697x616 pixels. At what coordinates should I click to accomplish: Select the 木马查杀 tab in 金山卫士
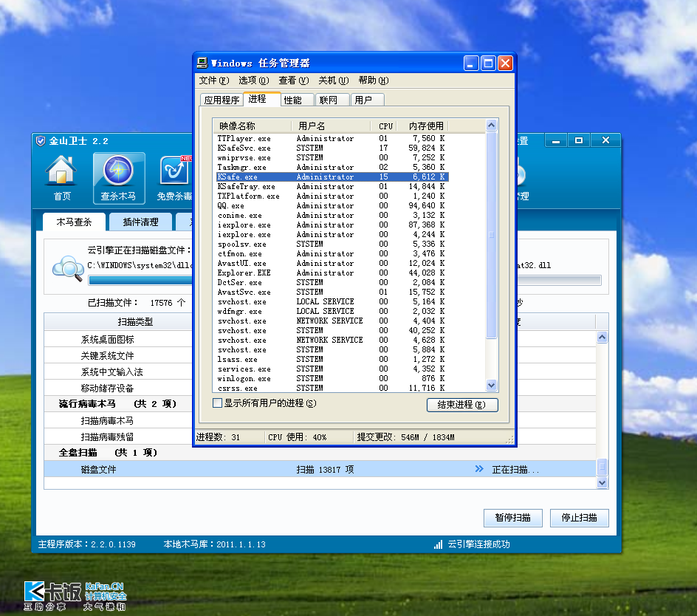(75, 222)
